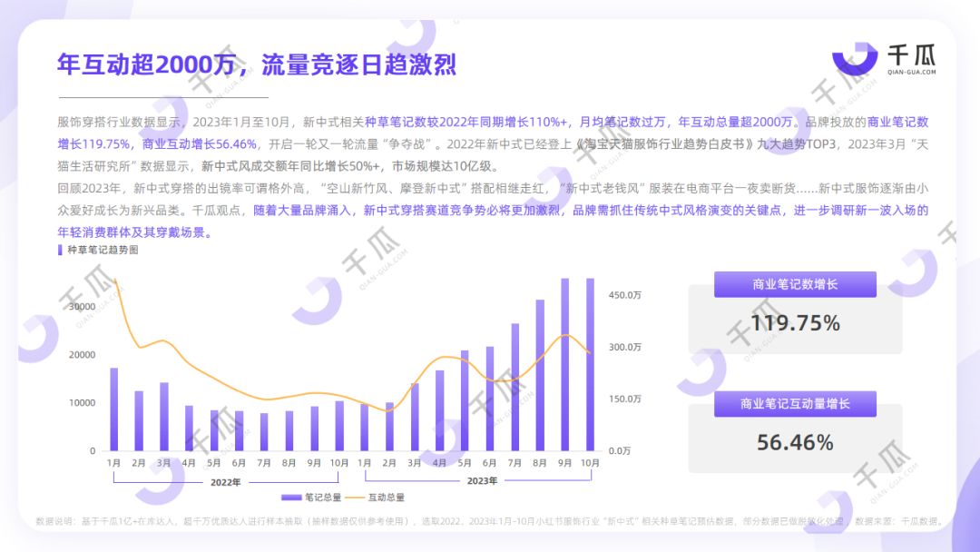Select the 2023年 October bar
The height and width of the screenshot is (552, 980).
point(590,365)
